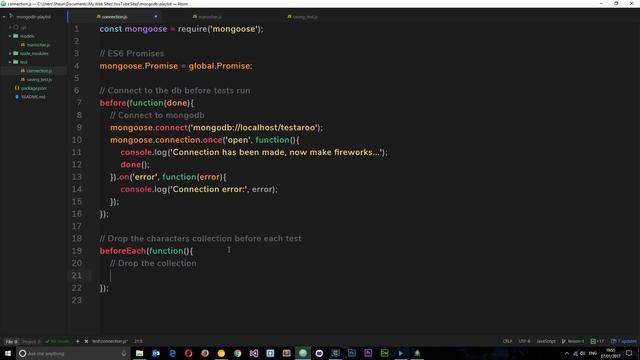
Task: Click the X icon in status bar
Action: pyautogui.click(x=86, y=341)
